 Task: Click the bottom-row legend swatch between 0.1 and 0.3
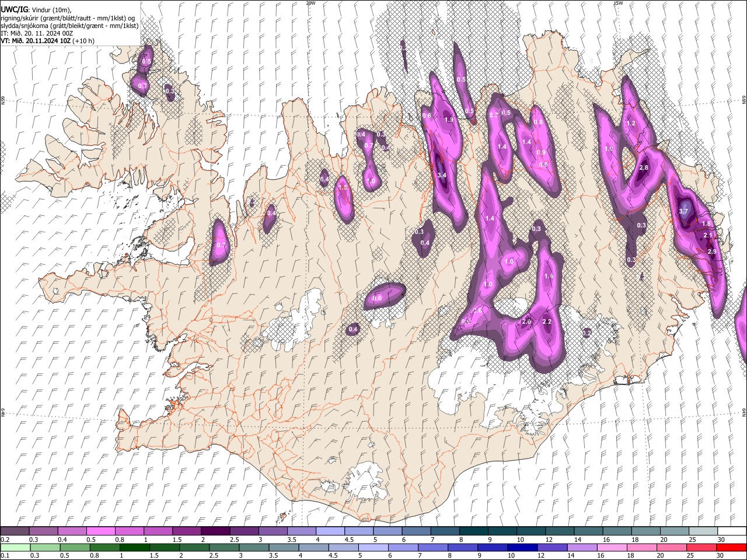(x=15, y=547)
